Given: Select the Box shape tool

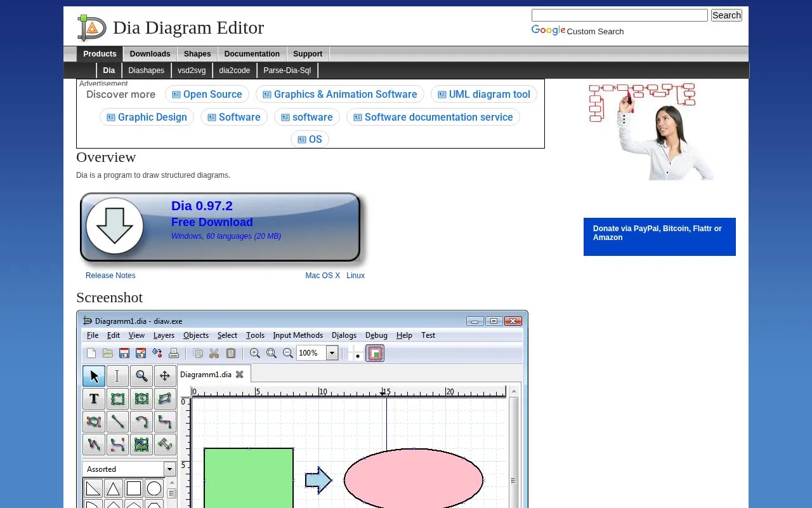Looking at the screenshot, I should point(117,399).
